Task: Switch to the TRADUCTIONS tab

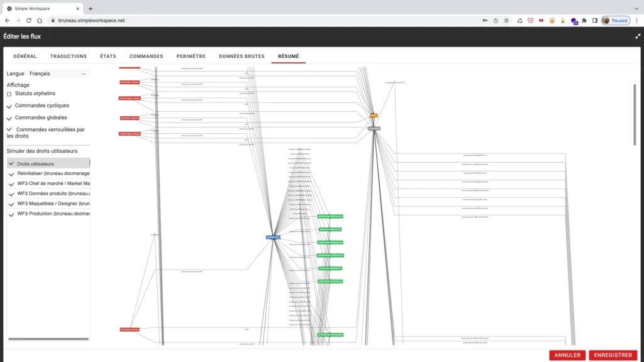Action: 69,56
